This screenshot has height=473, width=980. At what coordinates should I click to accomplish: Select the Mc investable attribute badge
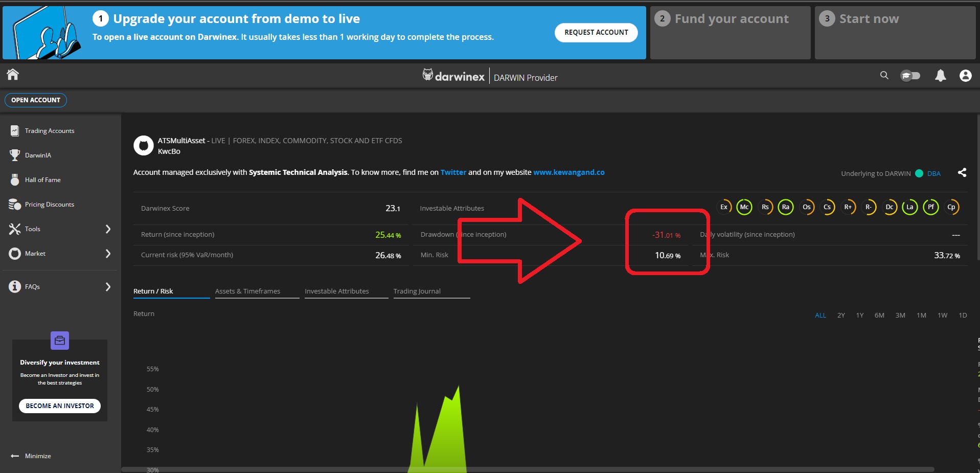pyautogui.click(x=744, y=207)
